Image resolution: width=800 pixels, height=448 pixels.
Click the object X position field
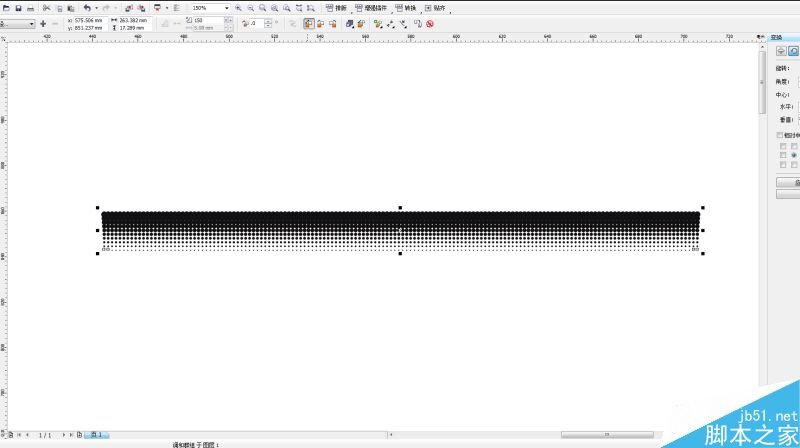[x=89, y=20]
